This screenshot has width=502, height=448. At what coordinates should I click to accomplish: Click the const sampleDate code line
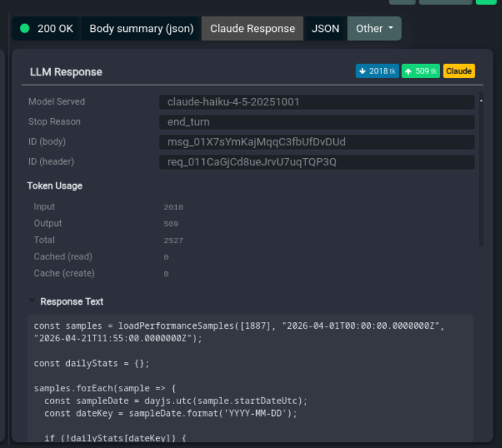pyautogui.click(x=176, y=401)
